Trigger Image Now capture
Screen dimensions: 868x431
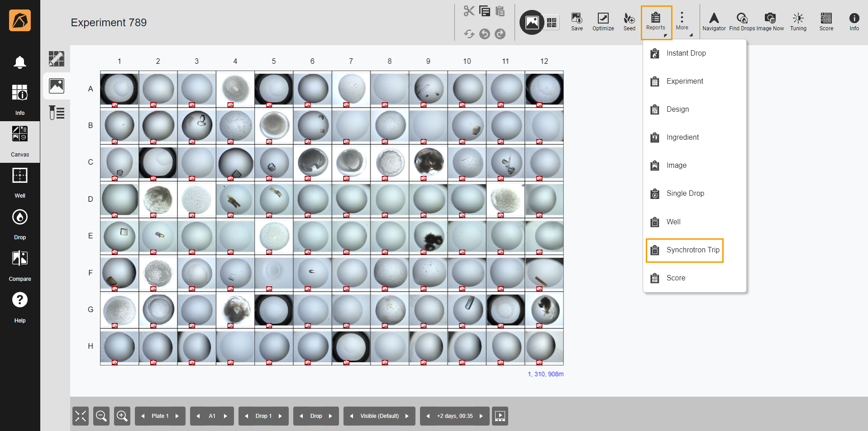pos(770,21)
